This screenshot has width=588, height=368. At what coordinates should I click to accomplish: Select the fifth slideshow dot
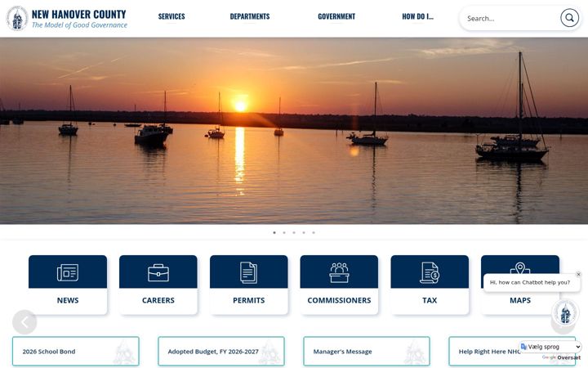click(x=314, y=233)
